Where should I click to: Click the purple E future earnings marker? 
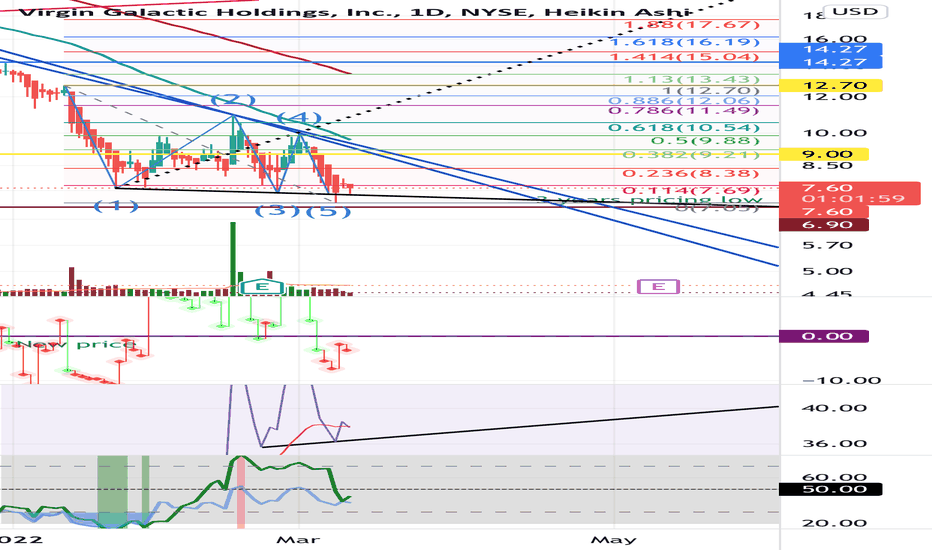(658, 287)
